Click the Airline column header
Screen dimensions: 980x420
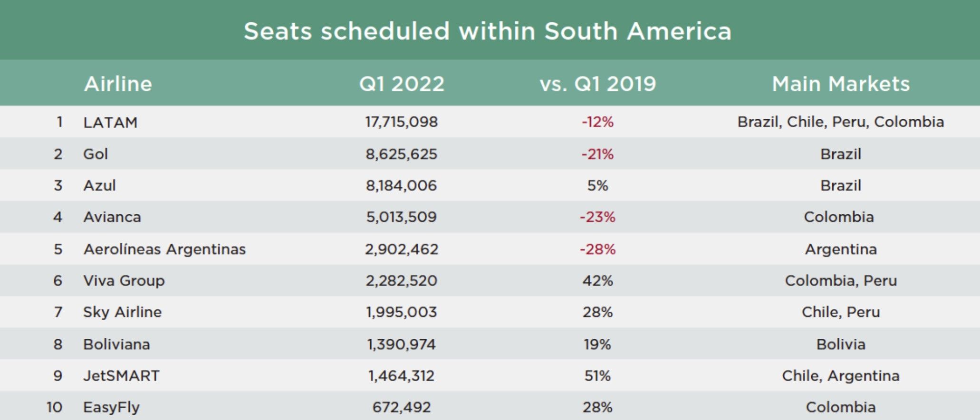point(118,84)
